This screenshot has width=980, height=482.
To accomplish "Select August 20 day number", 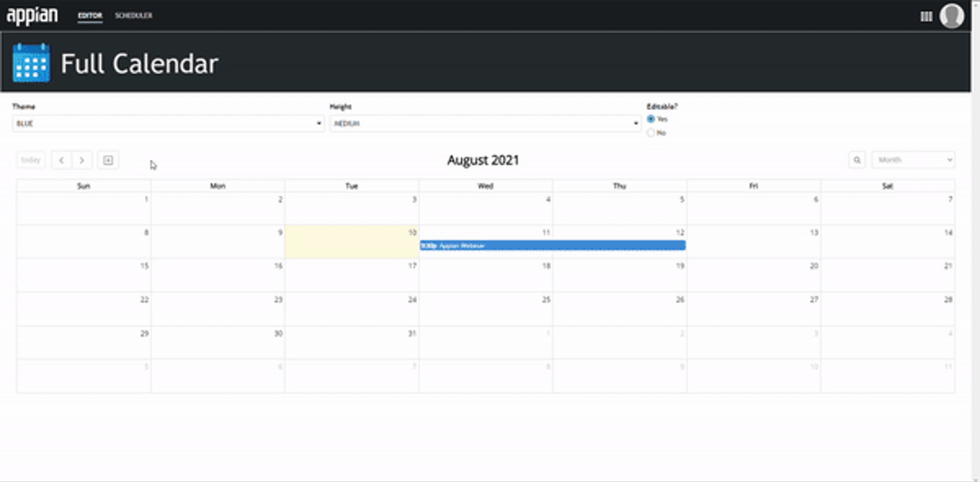I will (x=814, y=266).
